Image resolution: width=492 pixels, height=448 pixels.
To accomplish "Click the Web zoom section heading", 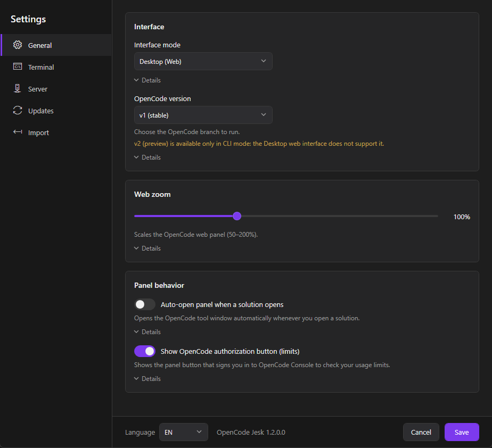I will [x=152, y=194].
